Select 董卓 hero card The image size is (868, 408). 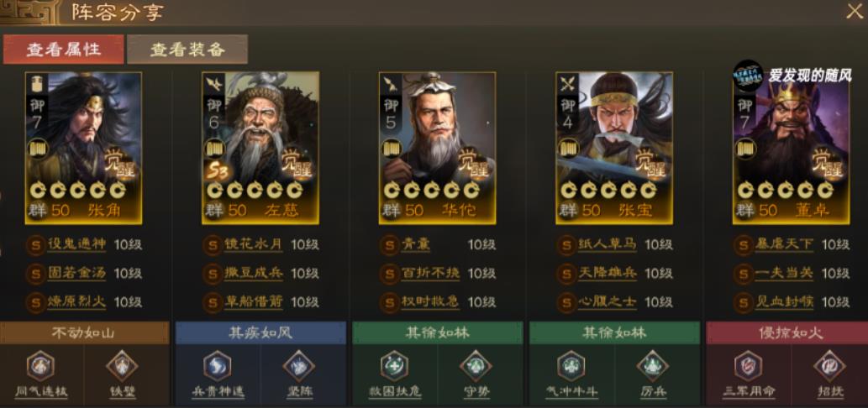791,148
